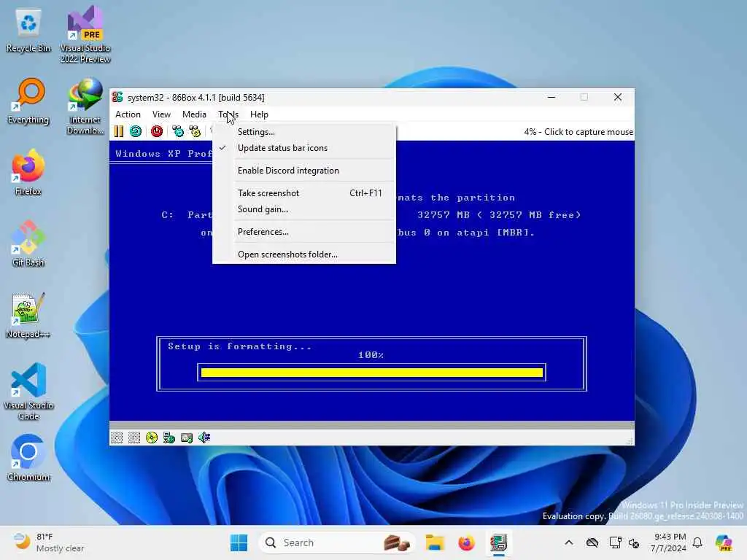Image resolution: width=747 pixels, height=560 pixels.
Task: Send Ctrl+Alt+Esc using toolbar icon
Action: tap(195, 131)
